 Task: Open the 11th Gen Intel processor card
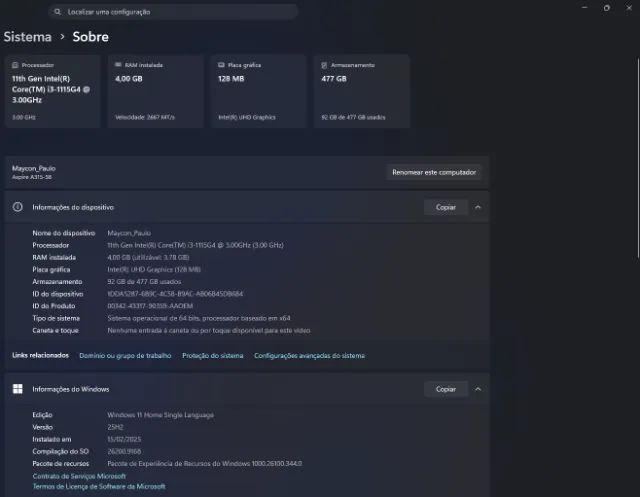point(53,91)
